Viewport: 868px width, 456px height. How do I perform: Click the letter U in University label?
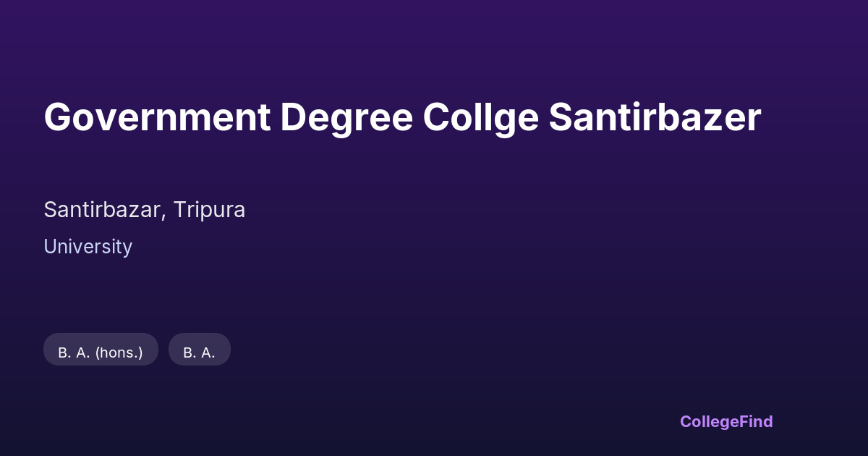pos(50,247)
